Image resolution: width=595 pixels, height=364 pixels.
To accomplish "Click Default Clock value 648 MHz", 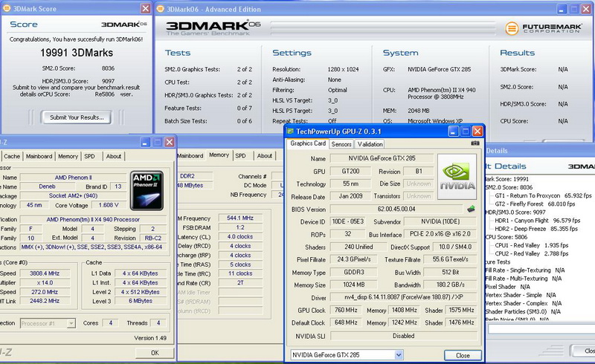I will tap(346, 322).
